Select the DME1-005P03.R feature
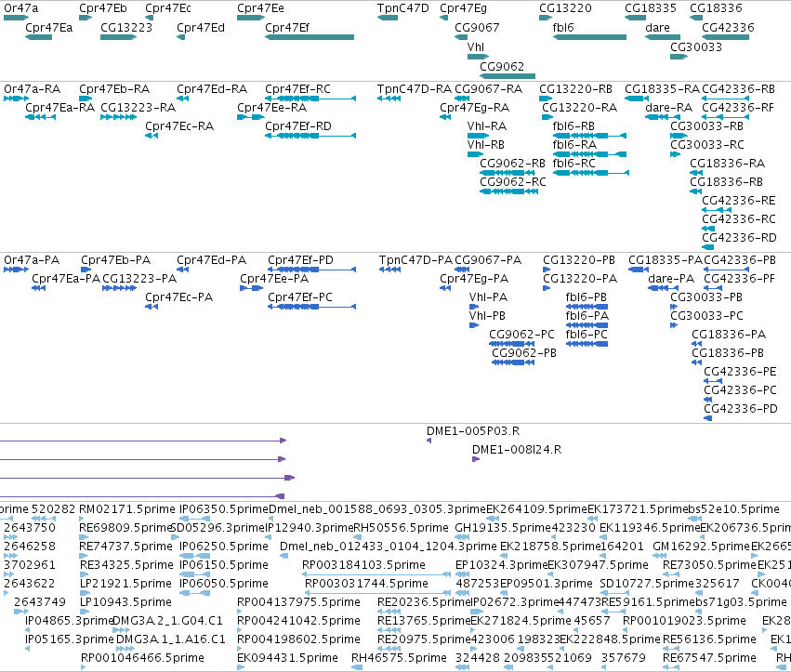The width and height of the screenshot is (791, 672). pos(428,441)
